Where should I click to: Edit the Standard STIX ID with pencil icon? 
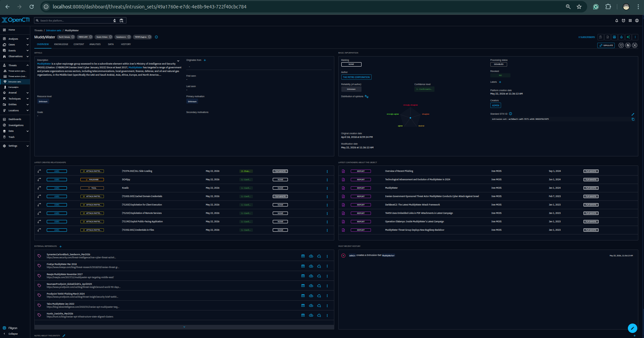(633, 114)
